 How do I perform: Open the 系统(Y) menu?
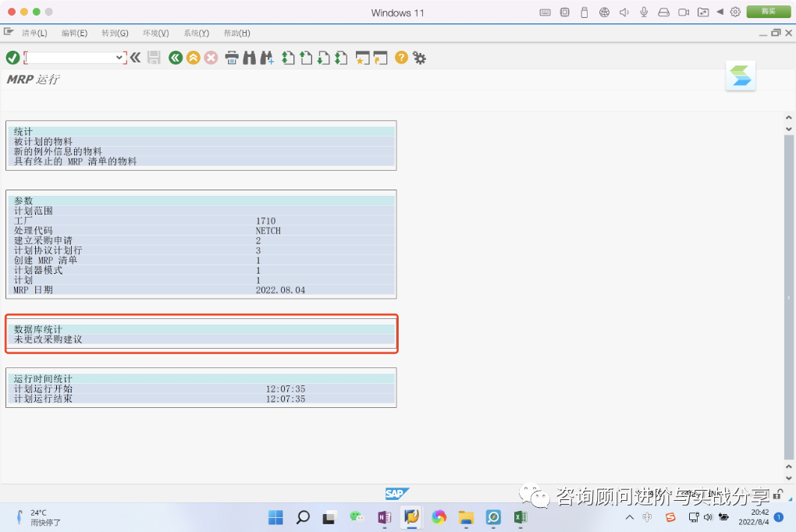tap(197, 33)
